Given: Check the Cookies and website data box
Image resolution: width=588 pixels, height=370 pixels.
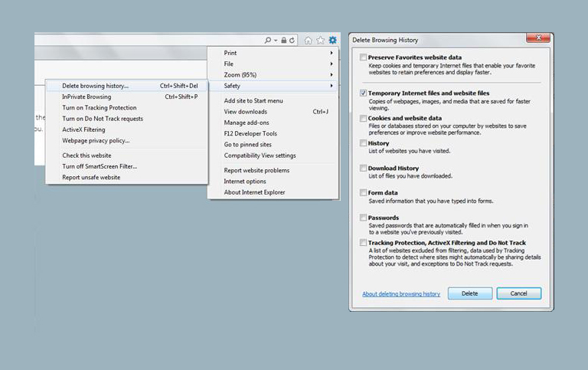Looking at the screenshot, I should pyautogui.click(x=363, y=119).
